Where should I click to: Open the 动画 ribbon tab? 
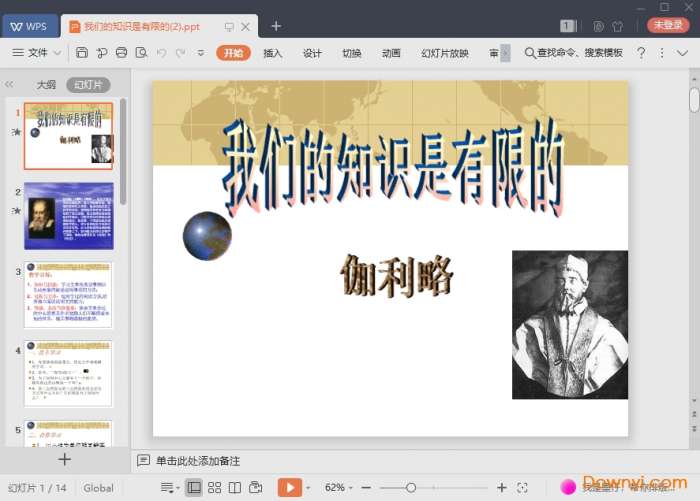(x=391, y=53)
